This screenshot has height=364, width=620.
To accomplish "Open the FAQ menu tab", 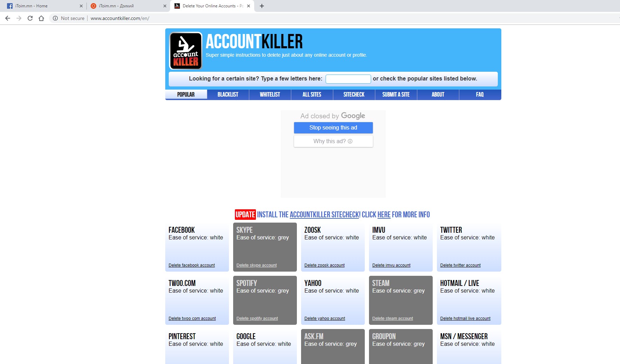I will (x=480, y=94).
